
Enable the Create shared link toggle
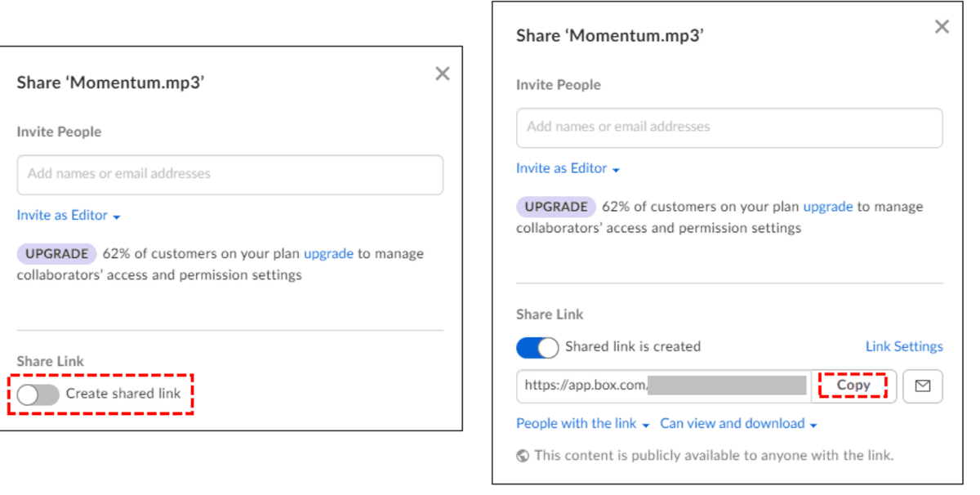(38, 395)
